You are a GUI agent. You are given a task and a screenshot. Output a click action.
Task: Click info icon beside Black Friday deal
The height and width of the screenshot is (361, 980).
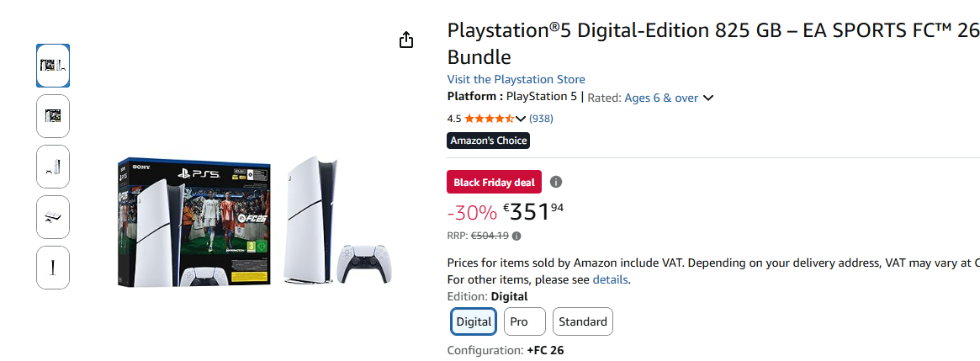(556, 182)
